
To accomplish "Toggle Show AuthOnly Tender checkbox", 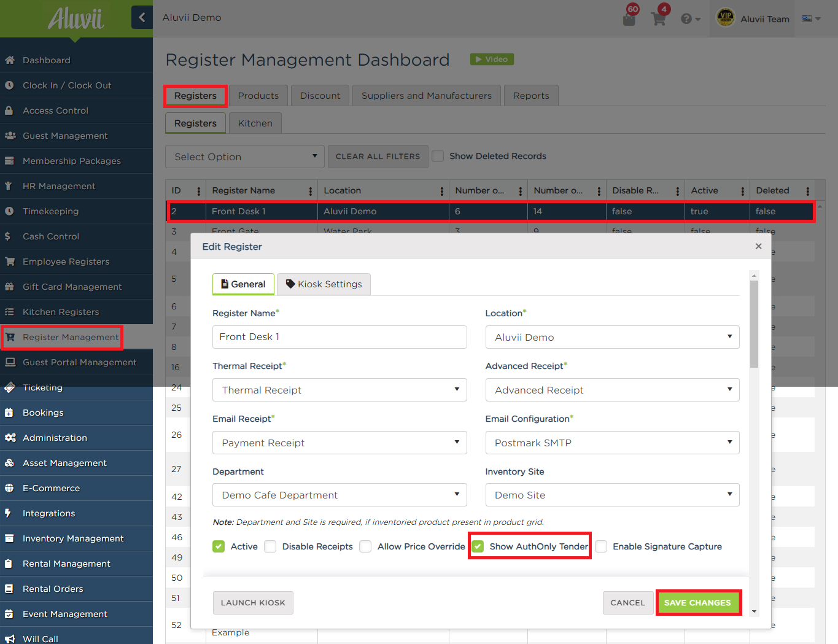I will pyautogui.click(x=478, y=546).
